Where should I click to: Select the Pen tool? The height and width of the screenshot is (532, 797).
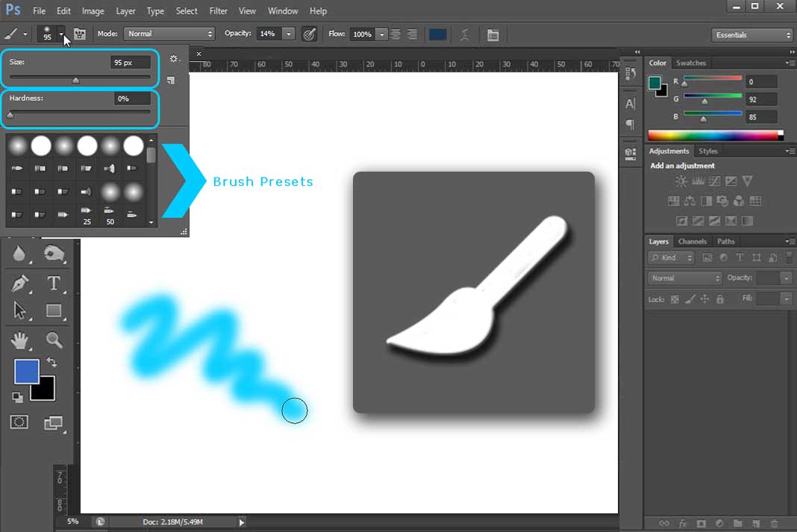click(x=20, y=283)
